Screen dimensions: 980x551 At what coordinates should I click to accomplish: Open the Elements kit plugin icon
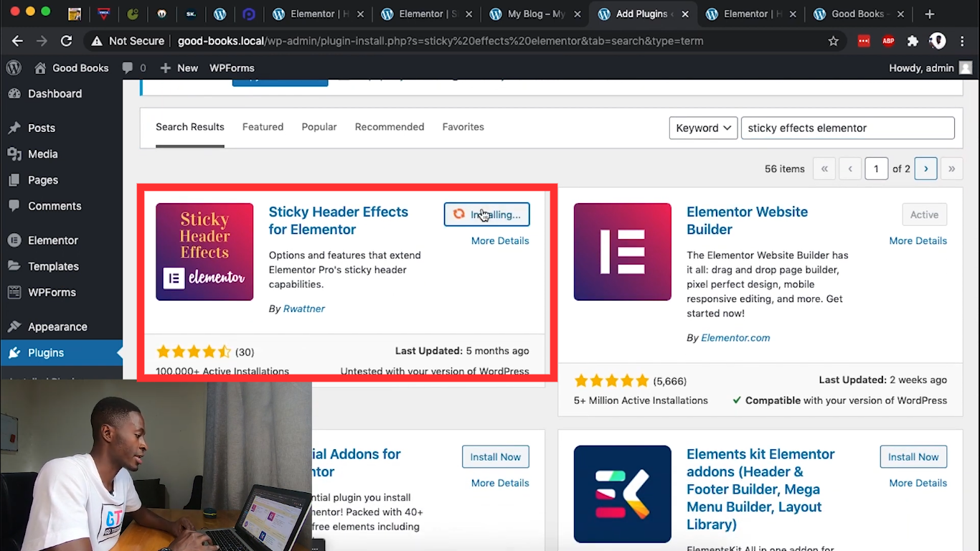pos(623,494)
